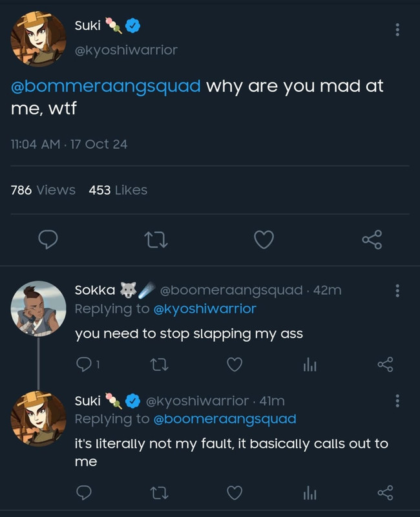Viewport: 420px width, 517px height.
Task: Open @kyoshiwarrior link in Sokka's reply
Action: pos(204,309)
